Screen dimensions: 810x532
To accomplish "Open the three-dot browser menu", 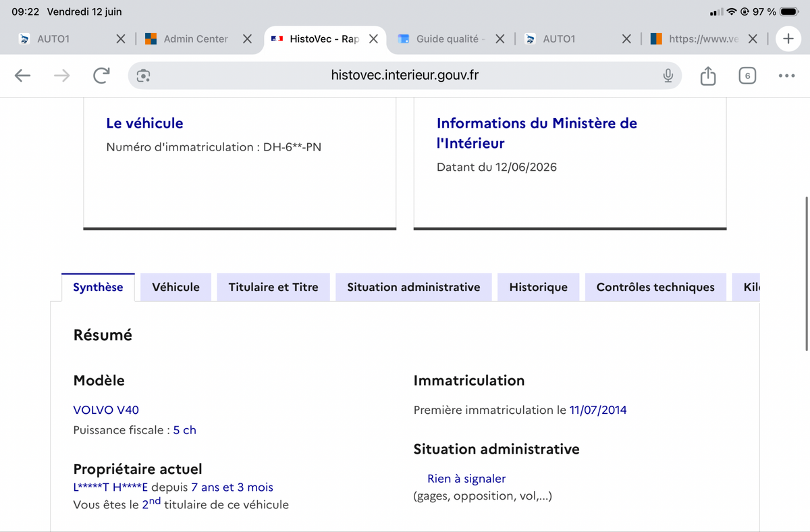I will (786, 76).
